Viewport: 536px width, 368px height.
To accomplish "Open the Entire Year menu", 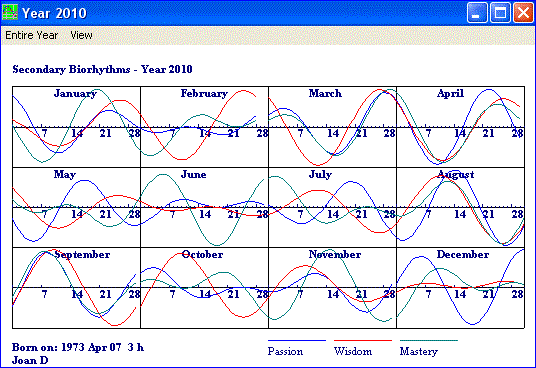I will (31, 35).
